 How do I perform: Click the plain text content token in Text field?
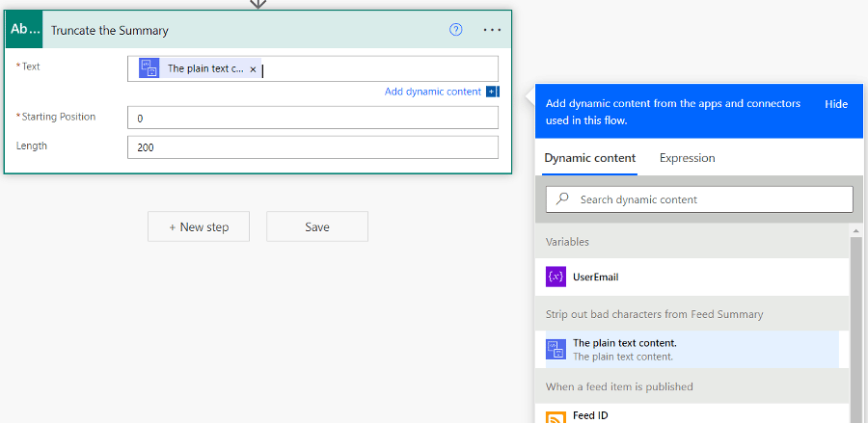coord(199,68)
